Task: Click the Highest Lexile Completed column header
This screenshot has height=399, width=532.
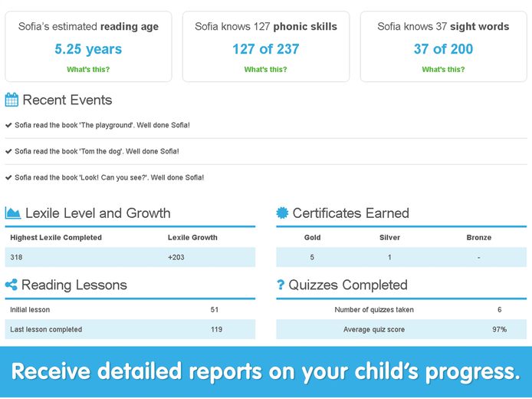Action: click(x=56, y=237)
